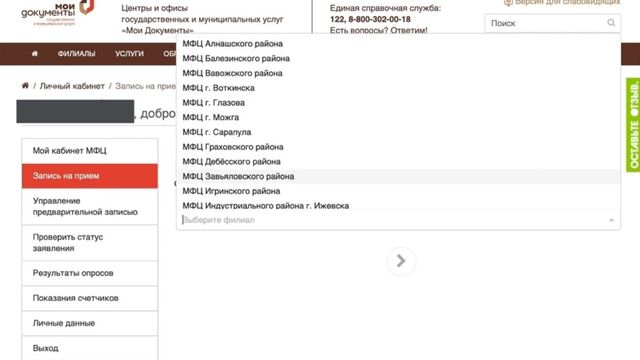Open Мой кабинет МФЦ
Viewport: 640px width, 360px height.
pyautogui.click(x=90, y=151)
